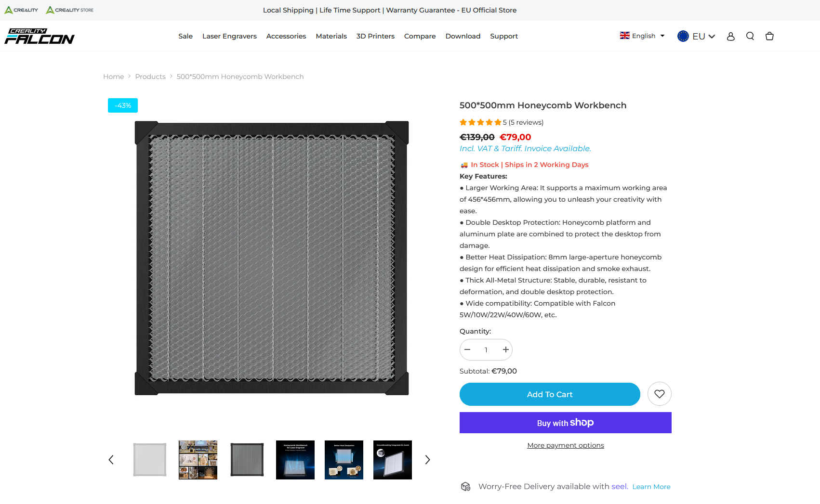Select the workshop projects collage thumbnail

[x=198, y=460]
